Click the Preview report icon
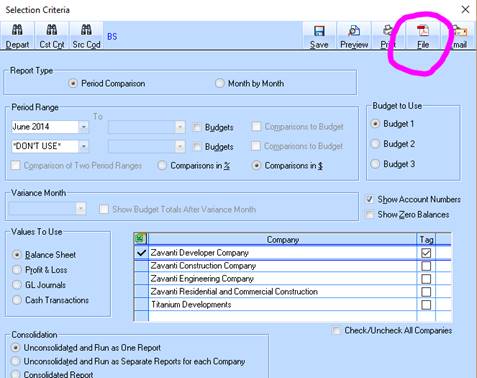 coord(354,36)
